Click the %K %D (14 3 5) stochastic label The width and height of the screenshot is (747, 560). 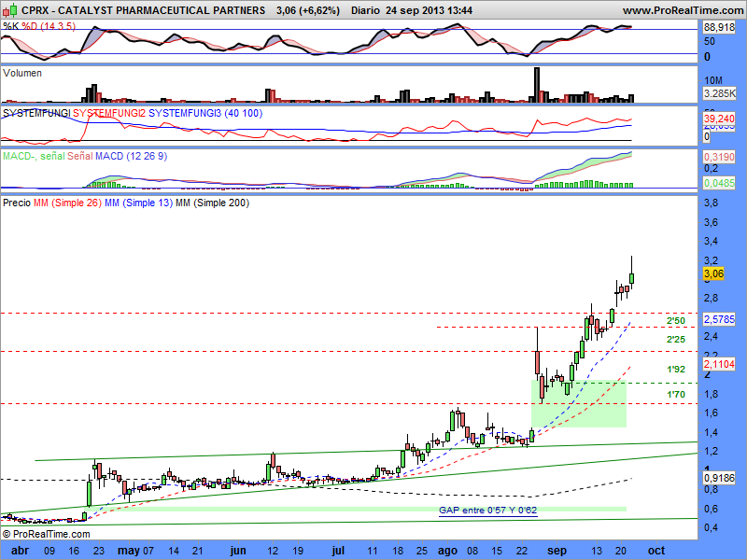(x=39, y=26)
